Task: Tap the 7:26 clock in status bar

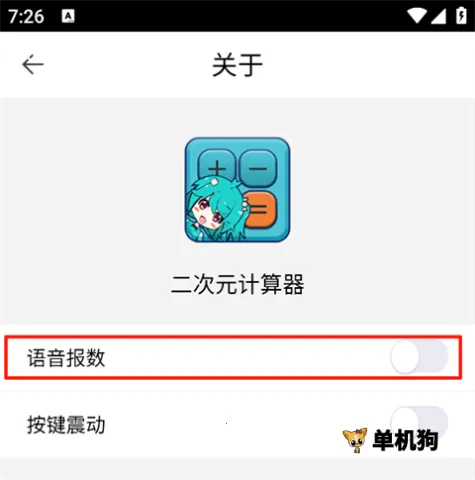Action: [x=26, y=16]
